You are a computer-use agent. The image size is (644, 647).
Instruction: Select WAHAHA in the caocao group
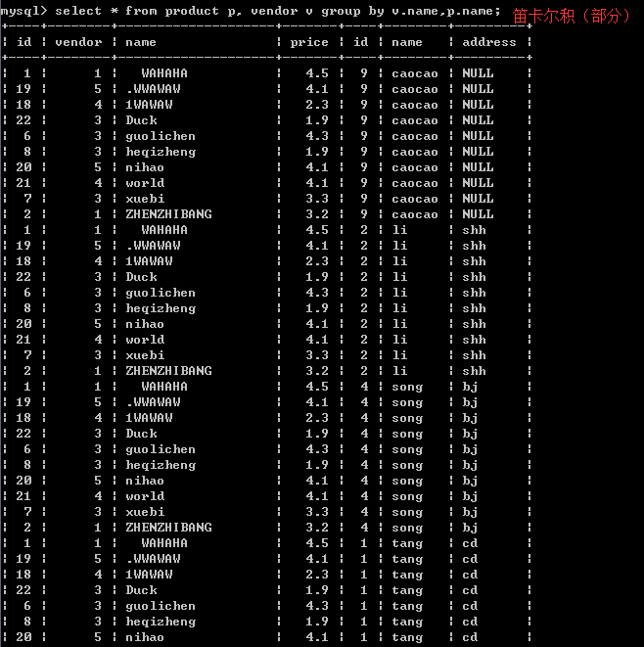tap(164, 73)
